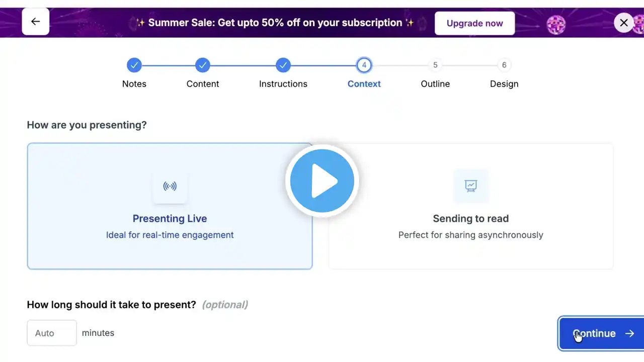Click the Upgrade now button
644x362 pixels.
[x=474, y=23]
